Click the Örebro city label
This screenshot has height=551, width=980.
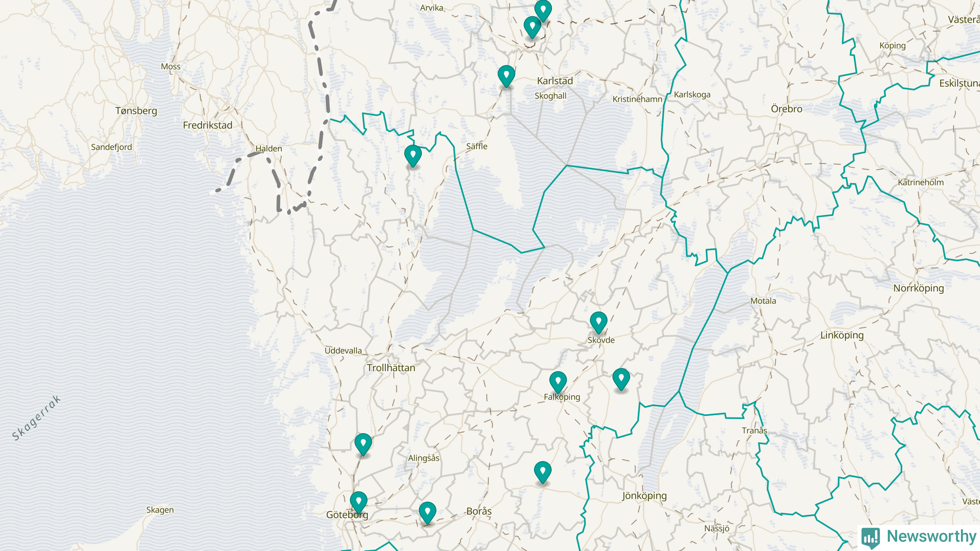pos(786,109)
